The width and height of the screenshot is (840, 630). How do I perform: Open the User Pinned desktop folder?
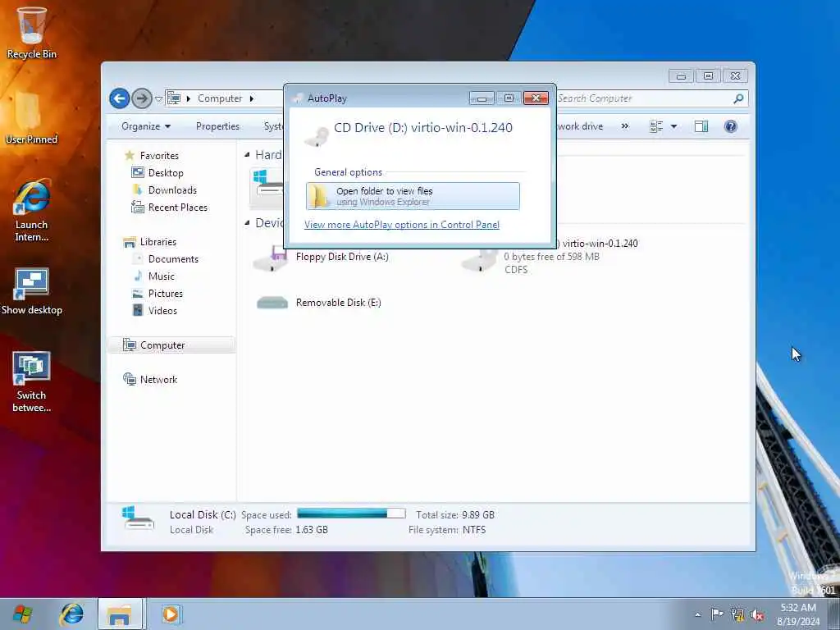click(31, 118)
